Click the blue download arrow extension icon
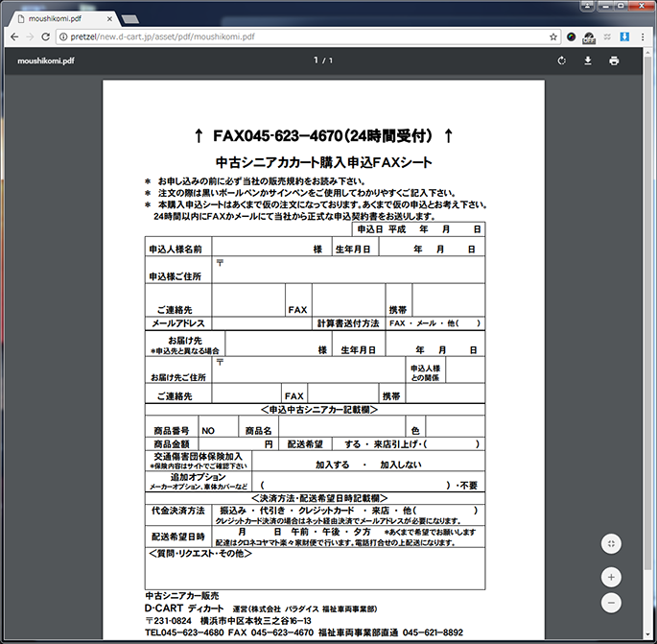657x644 pixels. (x=624, y=36)
